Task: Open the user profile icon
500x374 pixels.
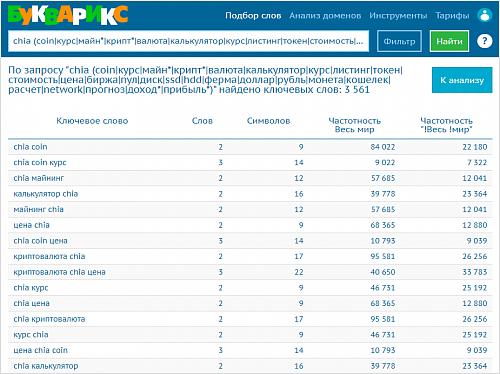Action: pos(484,15)
